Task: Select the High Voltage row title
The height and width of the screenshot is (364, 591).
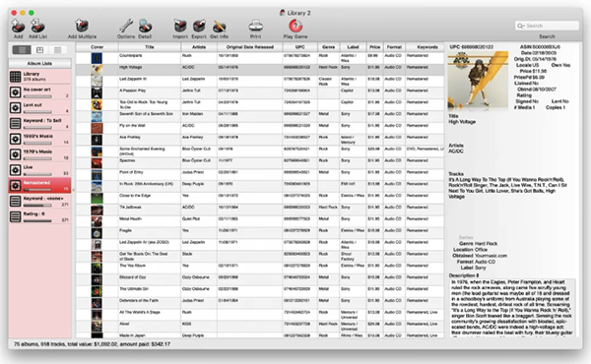Action: pyautogui.click(x=130, y=67)
